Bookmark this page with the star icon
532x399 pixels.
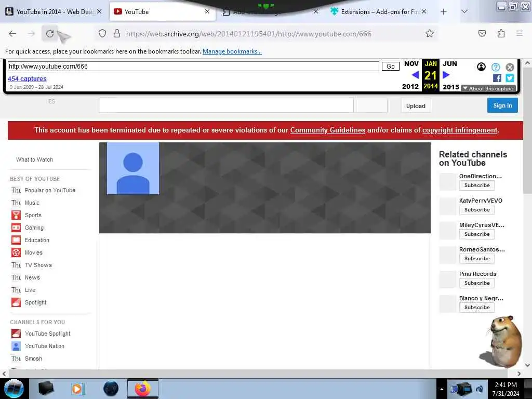[x=430, y=34]
